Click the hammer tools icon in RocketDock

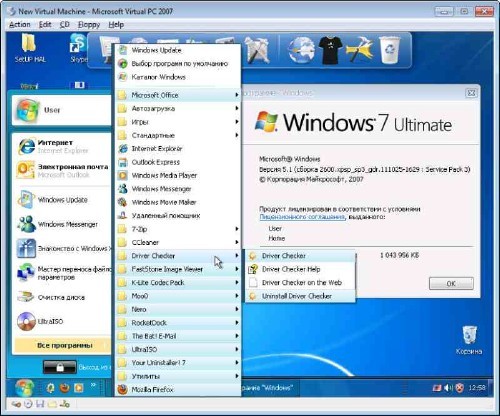click(359, 50)
